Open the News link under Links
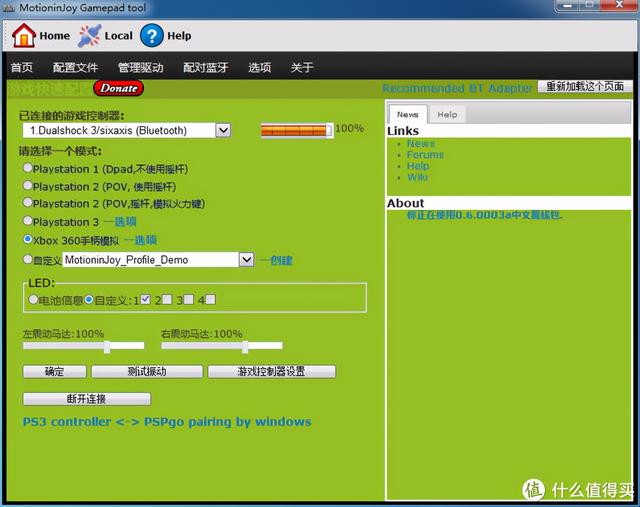 [421, 143]
